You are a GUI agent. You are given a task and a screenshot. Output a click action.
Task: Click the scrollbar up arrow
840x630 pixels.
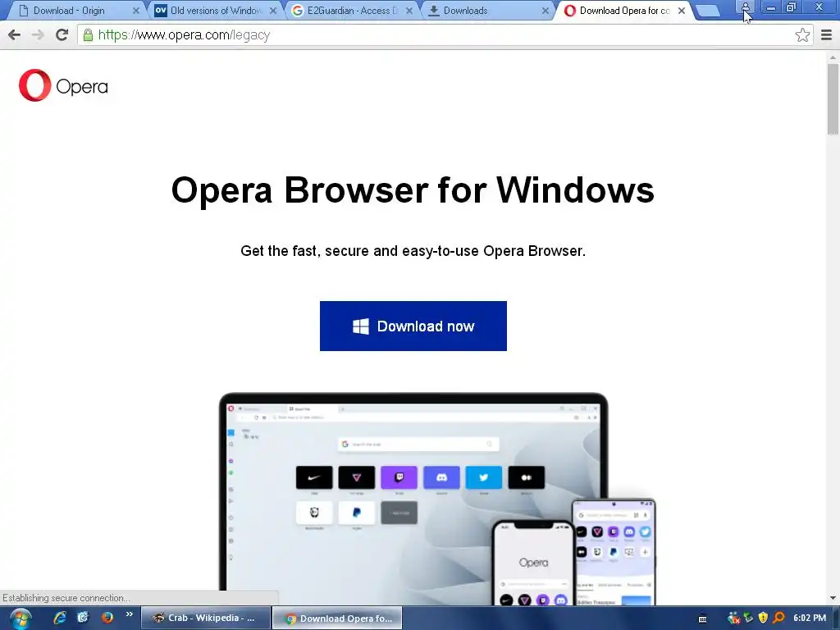click(833, 57)
